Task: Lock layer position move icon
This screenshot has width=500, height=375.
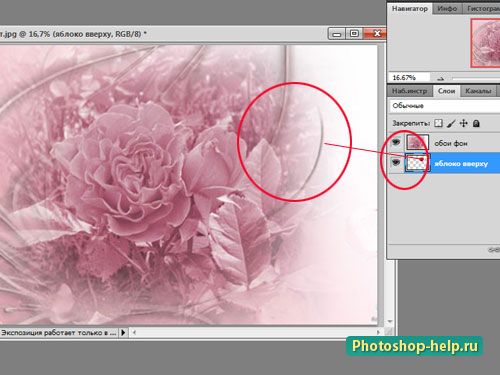Action: [x=464, y=123]
